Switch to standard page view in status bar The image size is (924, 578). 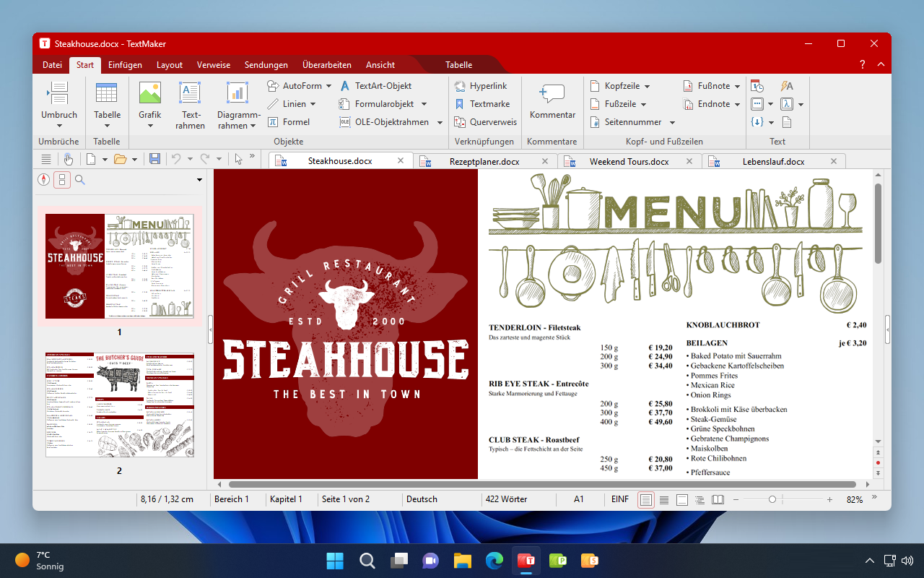coord(646,499)
